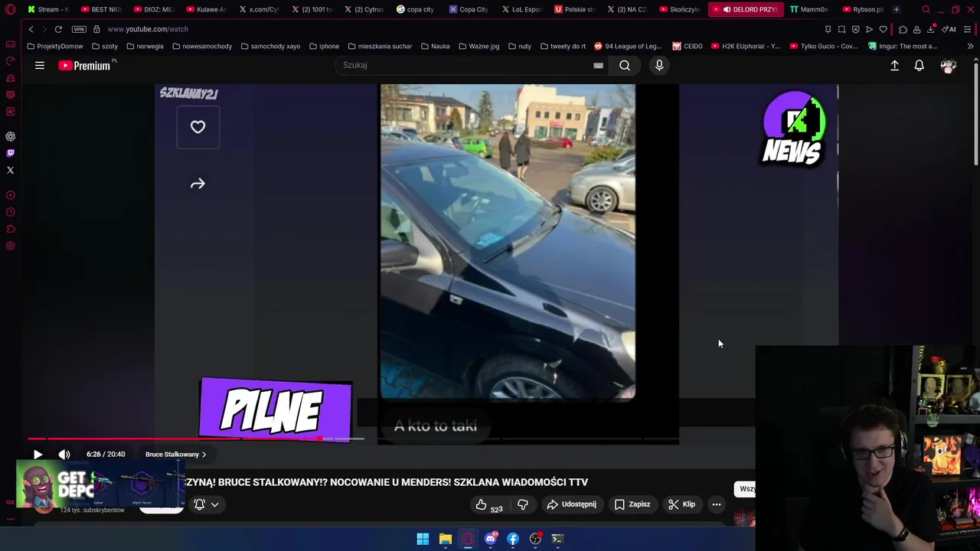Dislike the video with thumbs down

click(x=523, y=504)
